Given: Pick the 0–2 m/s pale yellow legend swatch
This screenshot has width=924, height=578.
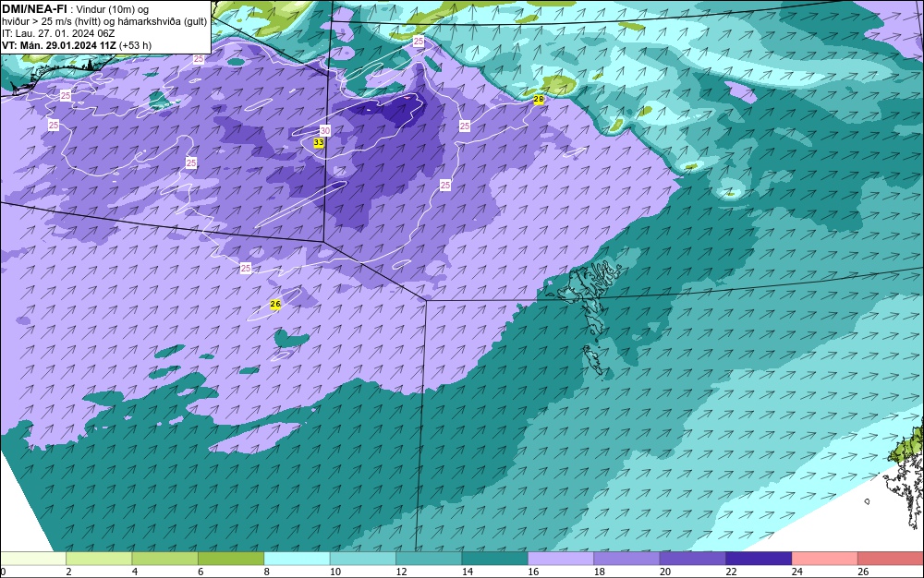Looking at the screenshot, I should coord(33,559).
